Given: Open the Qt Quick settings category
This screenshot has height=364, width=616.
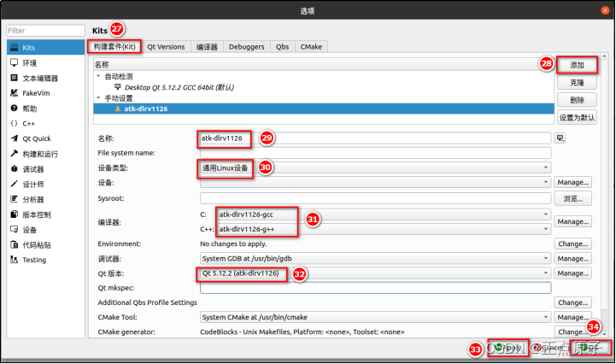Looking at the screenshot, I should 45,138.
